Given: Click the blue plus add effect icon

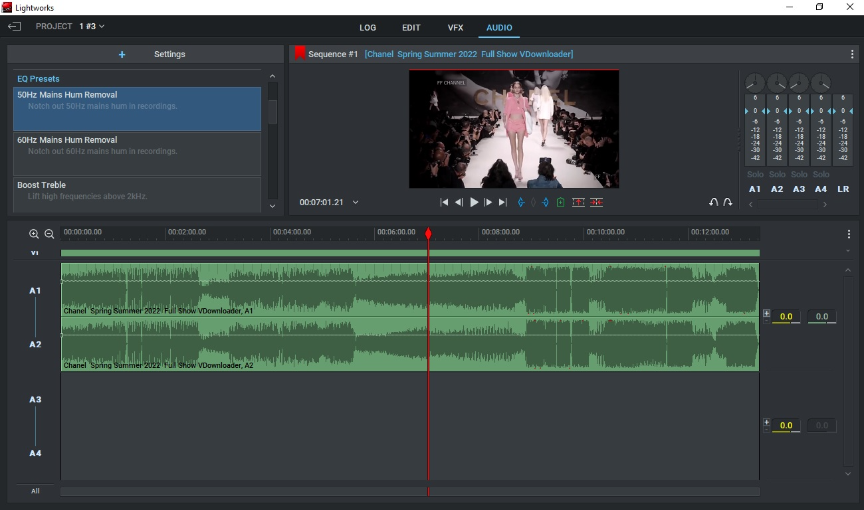Looking at the screenshot, I should [122, 55].
